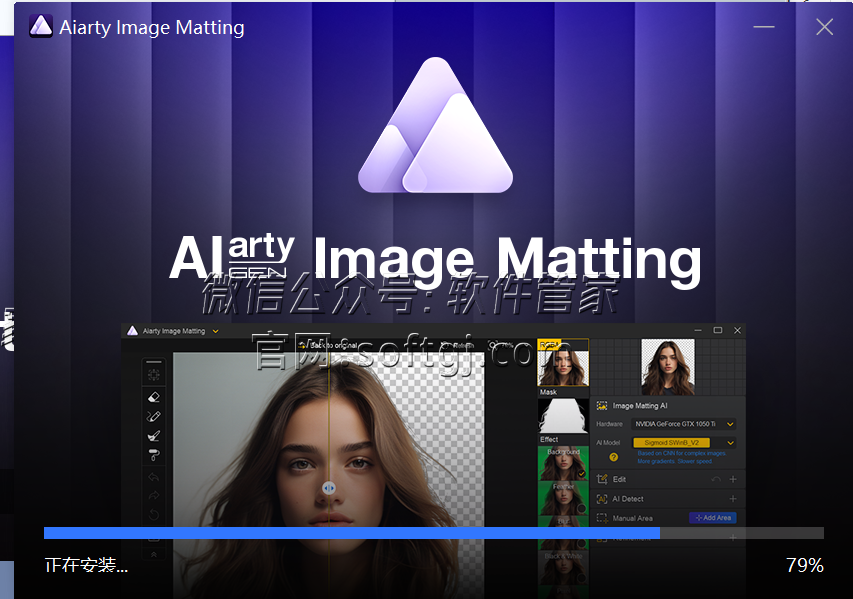
Task: Open the AI Model dropdown
Action: pos(730,442)
